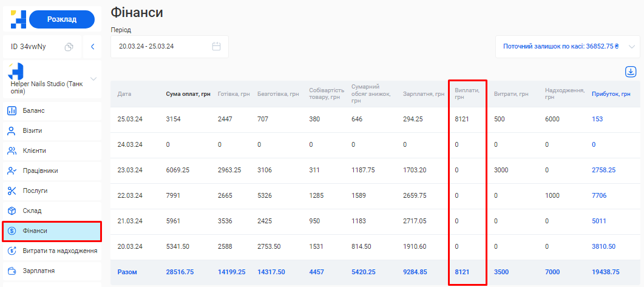Click profit value 2758.25 link

tap(603, 171)
